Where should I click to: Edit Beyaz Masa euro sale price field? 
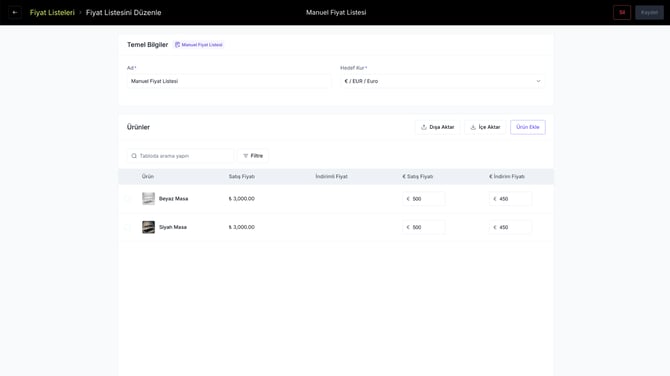point(423,199)
